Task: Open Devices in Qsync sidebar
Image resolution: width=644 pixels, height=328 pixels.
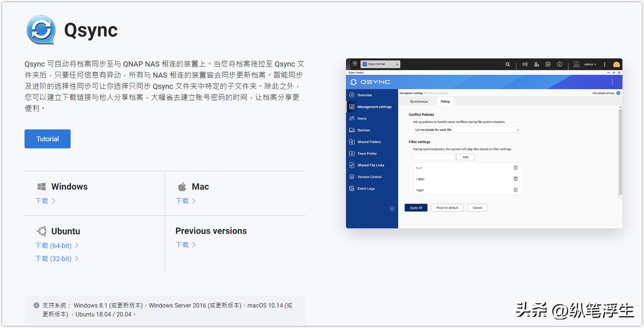Action: (372, 130)
